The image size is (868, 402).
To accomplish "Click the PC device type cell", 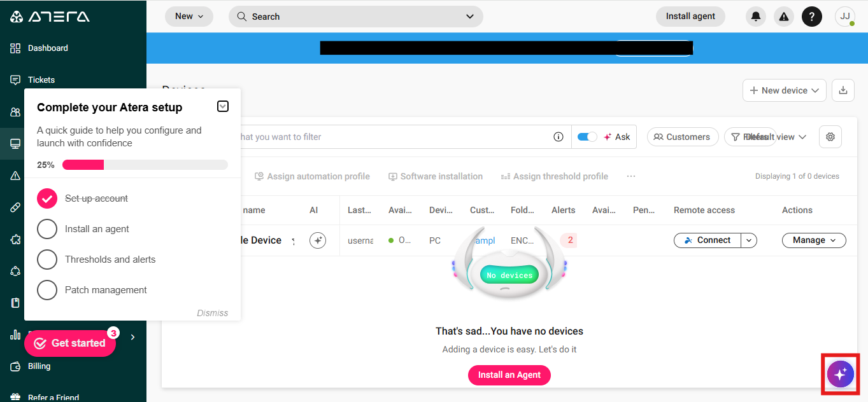I will click(435, 240).
